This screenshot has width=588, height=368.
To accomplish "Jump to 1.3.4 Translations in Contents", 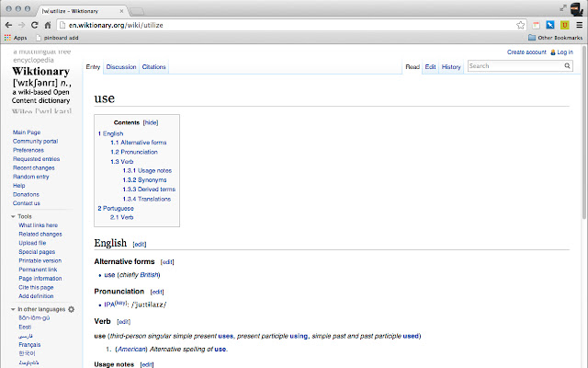I will click(147, 199).
